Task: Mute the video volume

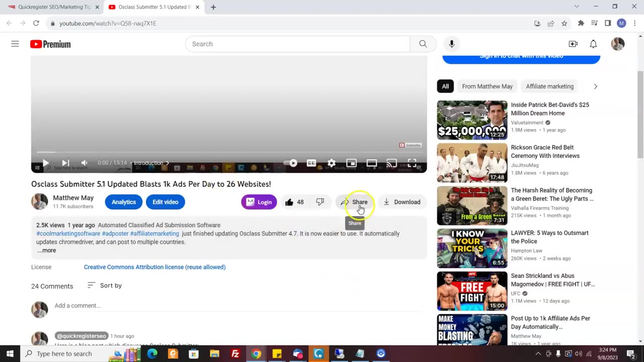Action: click(x=85, y=163)
